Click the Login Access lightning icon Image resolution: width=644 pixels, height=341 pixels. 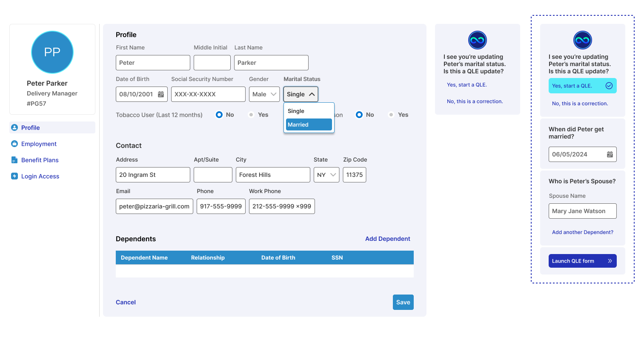click(14, 176)
